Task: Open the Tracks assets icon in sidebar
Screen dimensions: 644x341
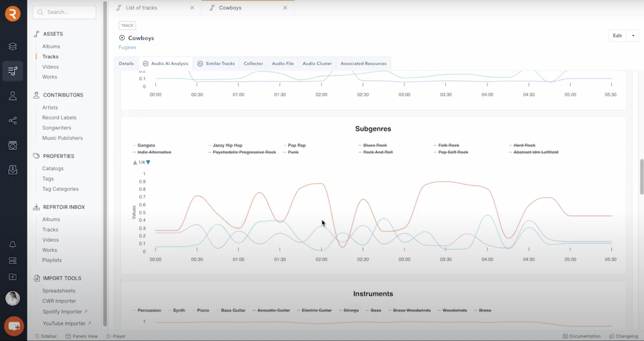Action: coord(13,71)
